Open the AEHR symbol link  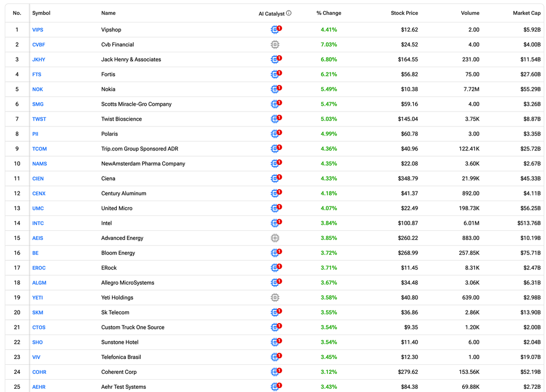click(x=38, y=387)
